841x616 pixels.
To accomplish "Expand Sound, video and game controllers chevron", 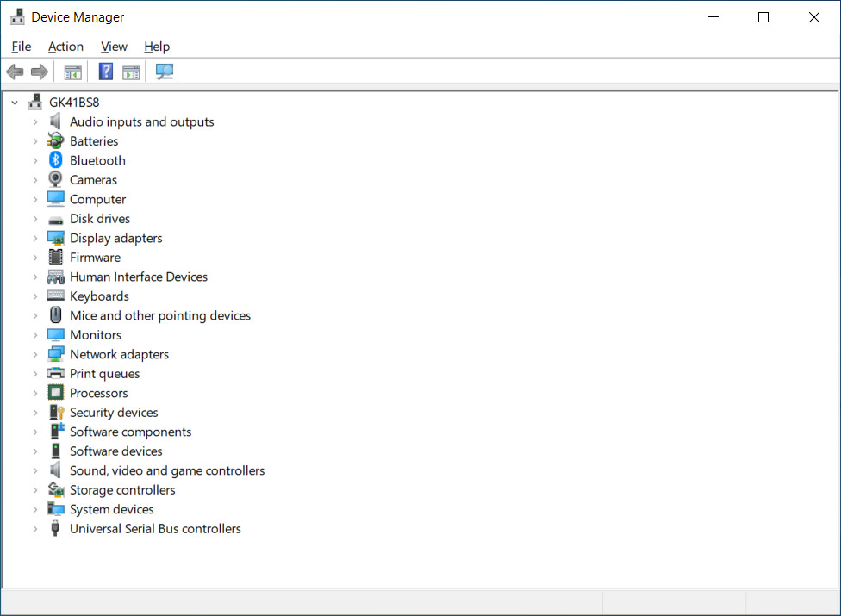I will (x=35, y=470).
